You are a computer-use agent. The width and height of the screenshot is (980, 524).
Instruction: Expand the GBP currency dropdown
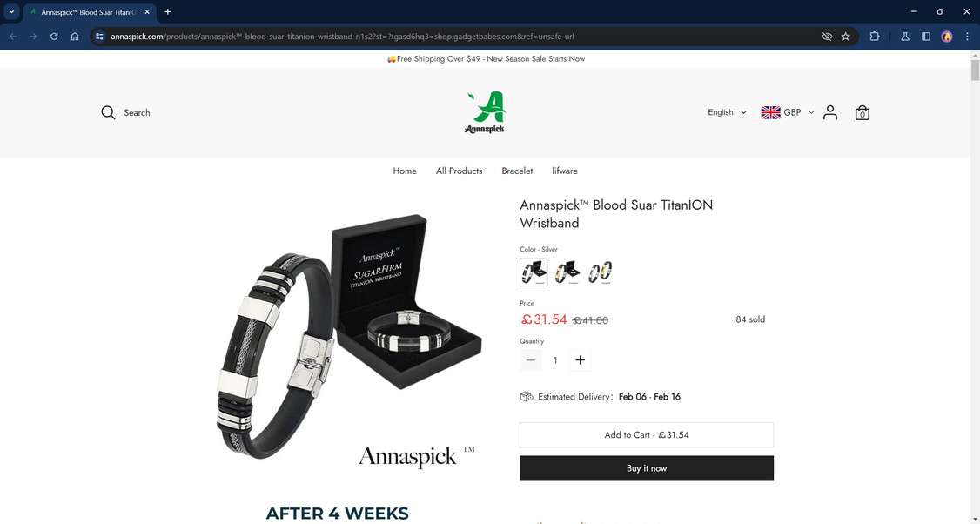[x=788, y=112]
